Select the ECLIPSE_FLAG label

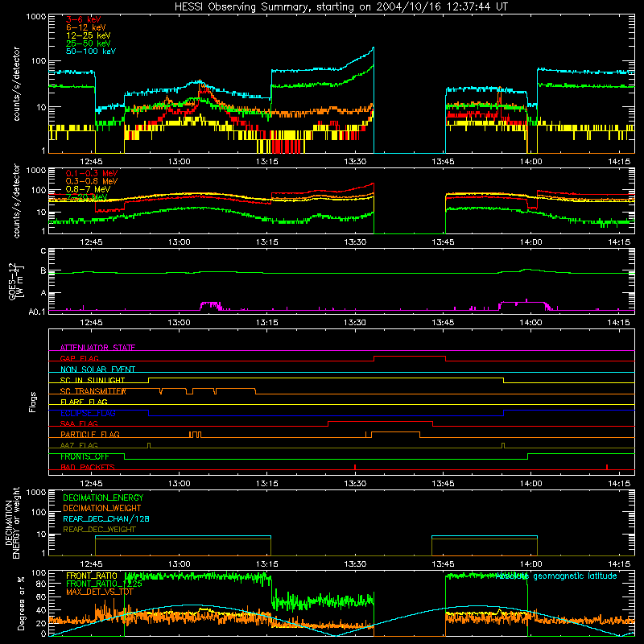(x=88, y=413)
